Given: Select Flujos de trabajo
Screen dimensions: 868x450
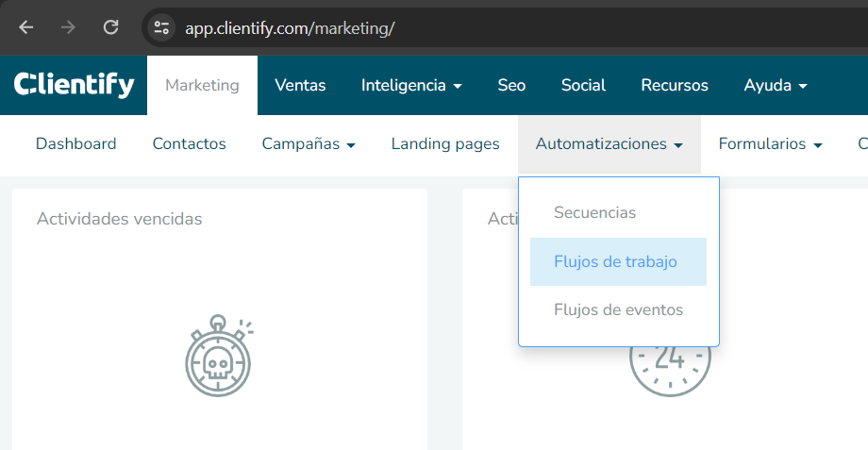Looking at the screenshot, I should point(618,262).
